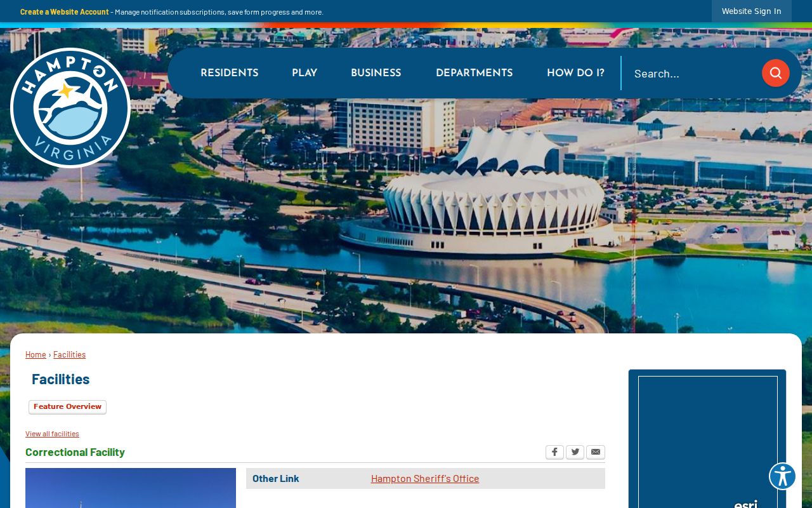Image resolution: width=812 pixels, height=508 pixels.
Task: Go to Home breadcrumb link
Action: coord(36,354)
